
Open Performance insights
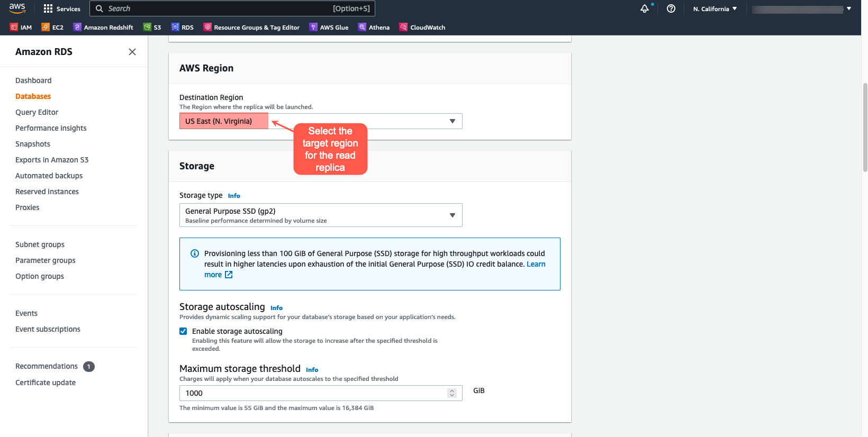[51, 128]
